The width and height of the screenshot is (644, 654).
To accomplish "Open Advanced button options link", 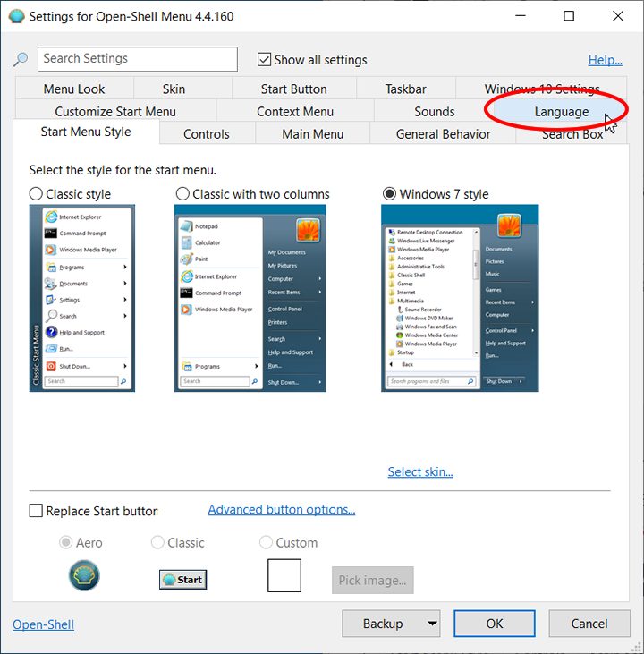I will click(282, 509).
